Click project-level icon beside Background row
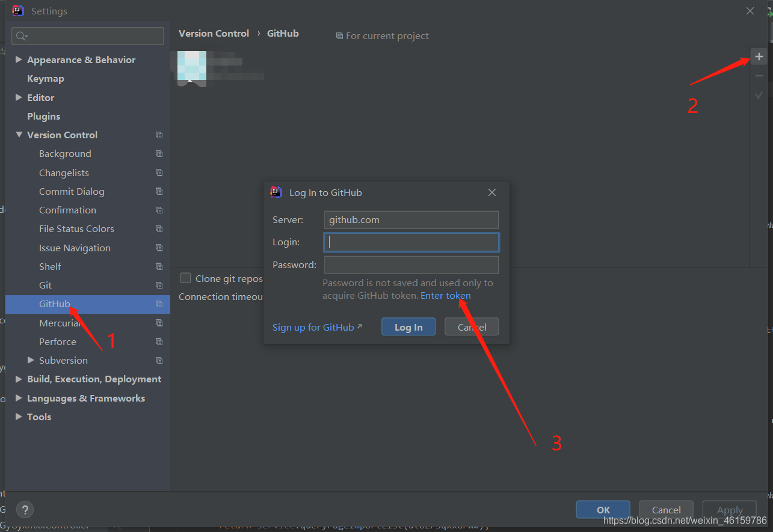Image resolution: width=773 pixels, height=532 pixels. coord(159,154)
